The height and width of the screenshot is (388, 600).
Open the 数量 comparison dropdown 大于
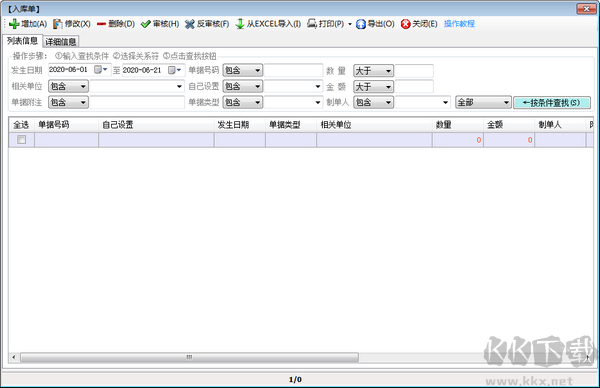pyautogui.click(x=373, y=71)
